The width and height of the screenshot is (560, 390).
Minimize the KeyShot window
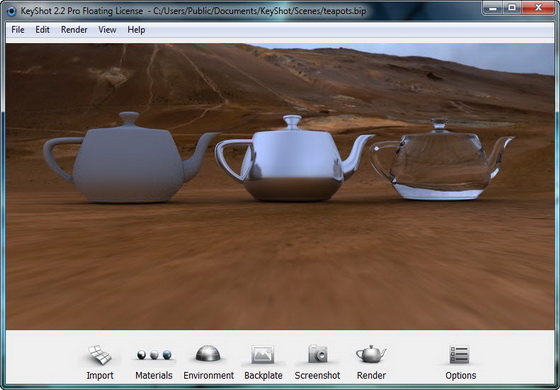point(493,8)
